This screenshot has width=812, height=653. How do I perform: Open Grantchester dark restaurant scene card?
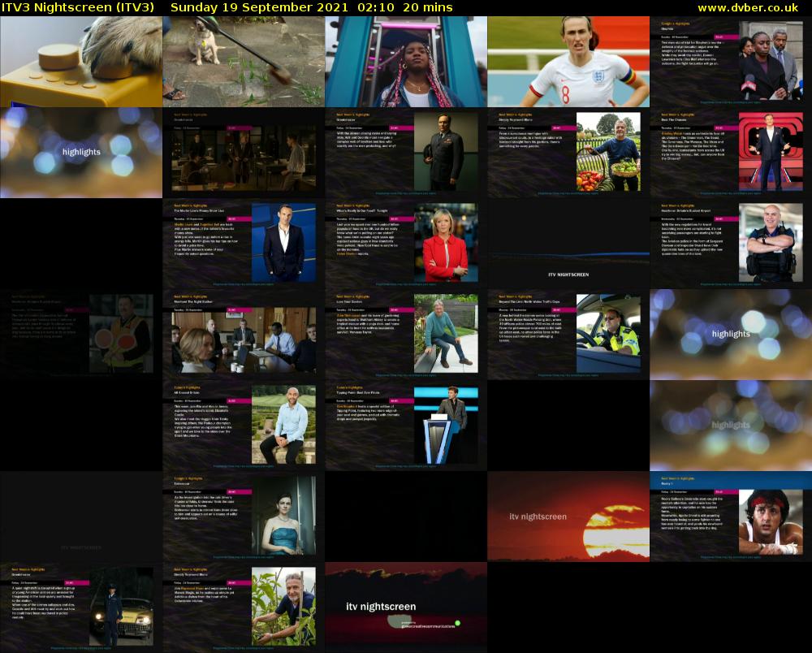[244, 153]
